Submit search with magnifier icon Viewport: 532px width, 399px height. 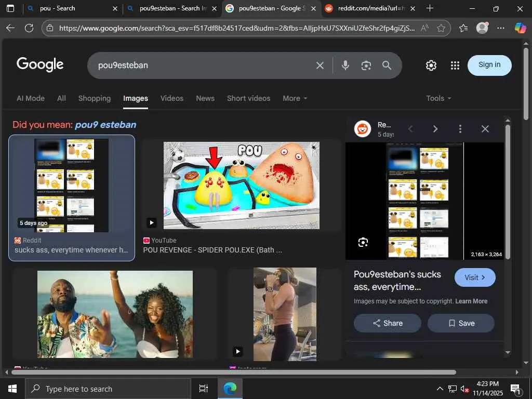pos(387,65)
